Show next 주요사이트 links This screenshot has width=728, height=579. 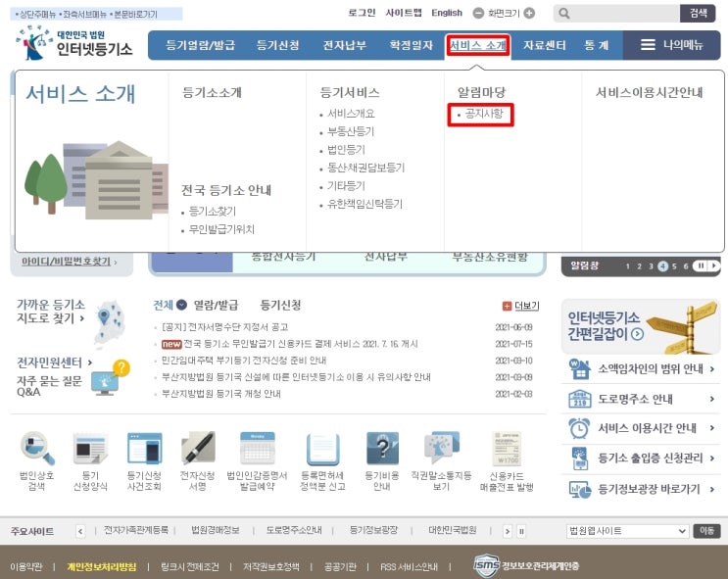tap(507, 531)
